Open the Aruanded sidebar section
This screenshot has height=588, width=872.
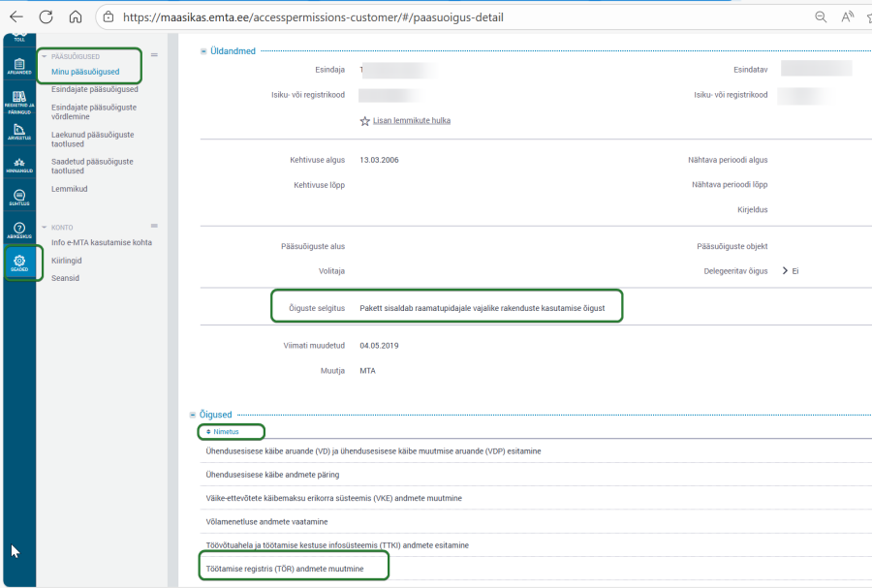(x=19, y=66)
